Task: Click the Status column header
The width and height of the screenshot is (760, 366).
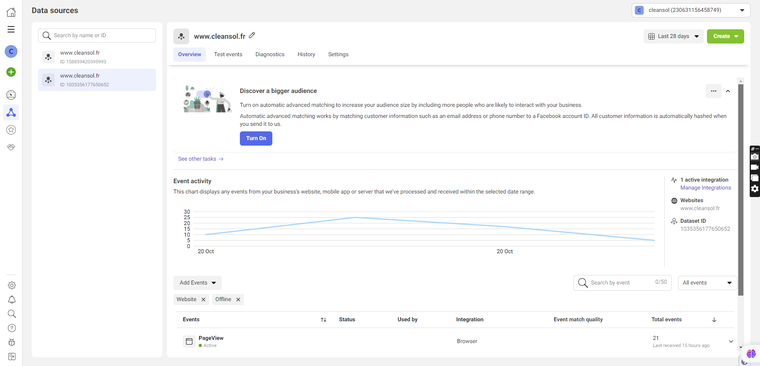Action: click(347, 319)
